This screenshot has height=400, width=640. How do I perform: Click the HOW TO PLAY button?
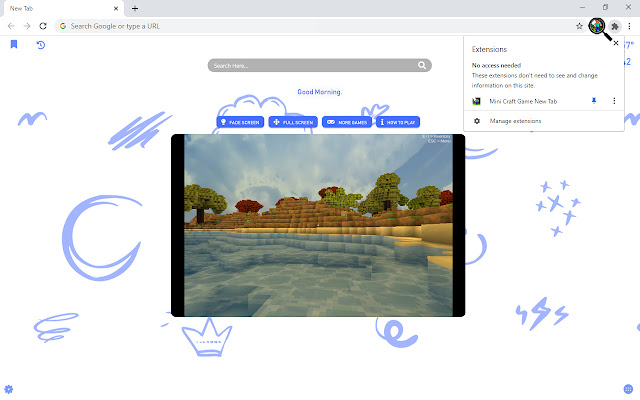398,122
